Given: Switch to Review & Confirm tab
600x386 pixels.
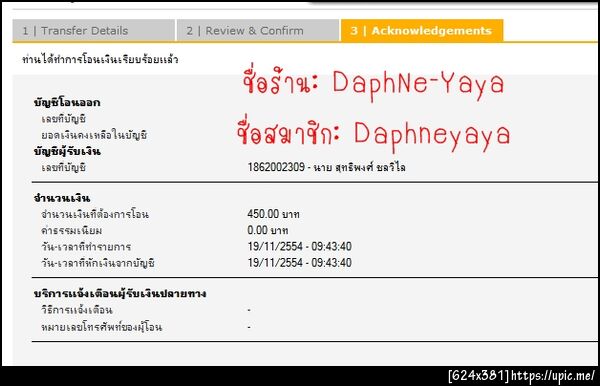Looking at the screenshot, I should [258, 31].
